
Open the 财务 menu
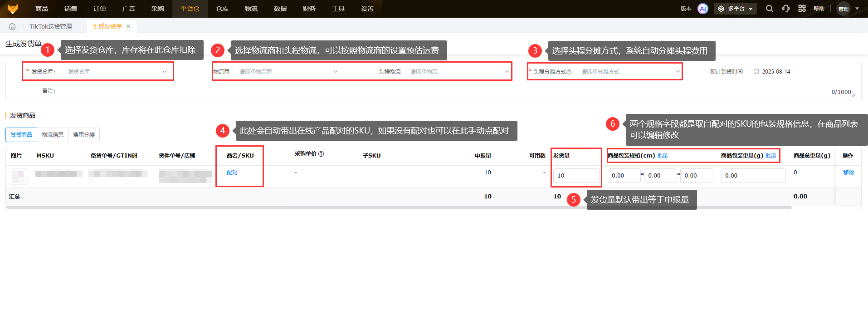(309, 9)
